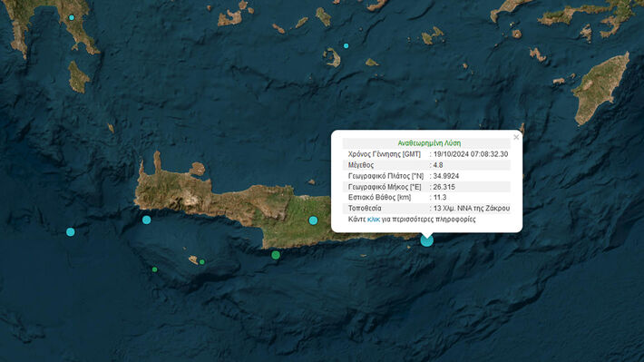Select the green marker beside Gavdos island

click(201, 261)
